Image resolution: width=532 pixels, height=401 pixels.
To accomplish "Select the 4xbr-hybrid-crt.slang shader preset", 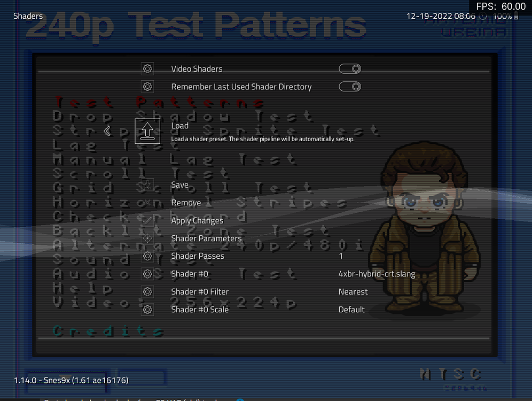I will point(377,273).
